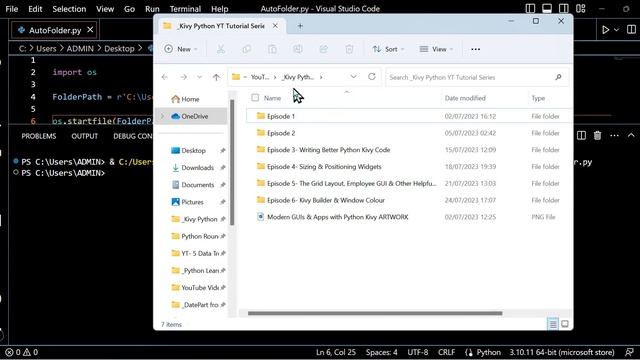Screen dimensions: 640x360
Task: Click the Share icon in Explorer toolbar
Action: pos(324,49)
